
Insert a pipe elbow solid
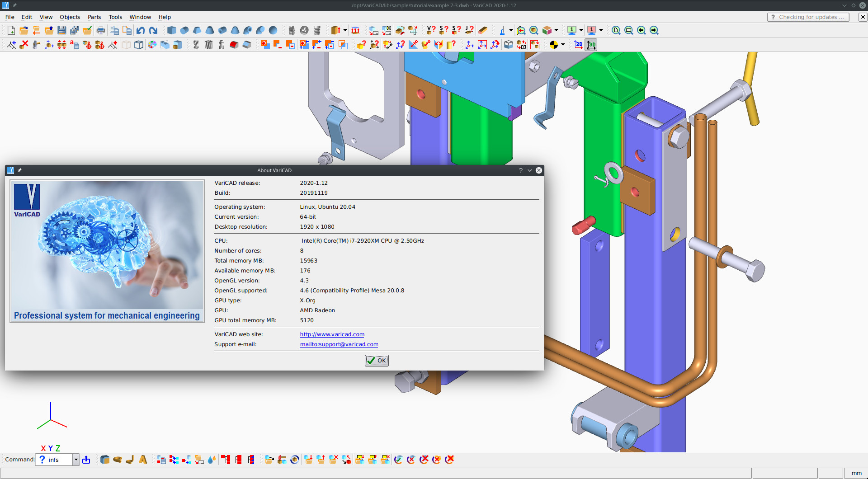click(x=248, y=30)
